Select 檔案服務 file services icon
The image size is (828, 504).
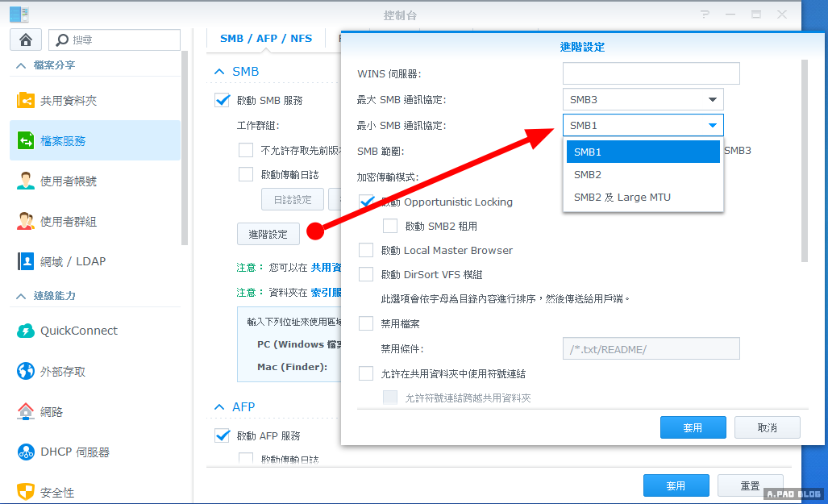(x=26, y=141)
